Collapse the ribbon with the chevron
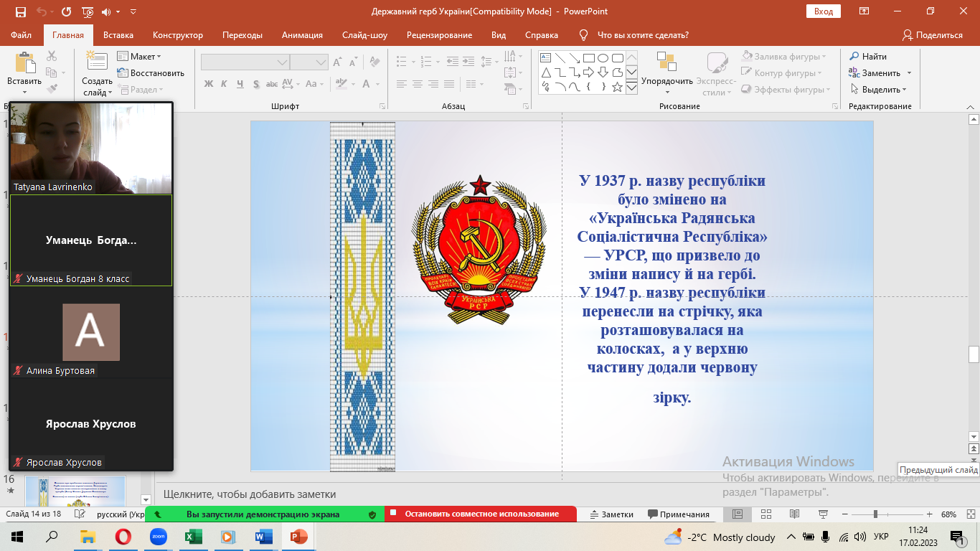Viewport: 980px width, 551px height. 969,105
